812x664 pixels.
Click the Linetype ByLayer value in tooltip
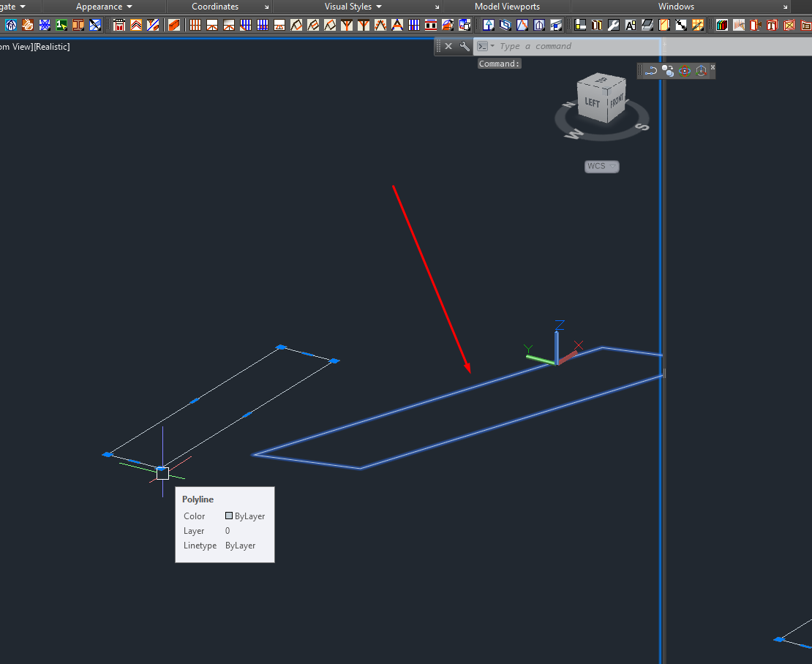240,546
